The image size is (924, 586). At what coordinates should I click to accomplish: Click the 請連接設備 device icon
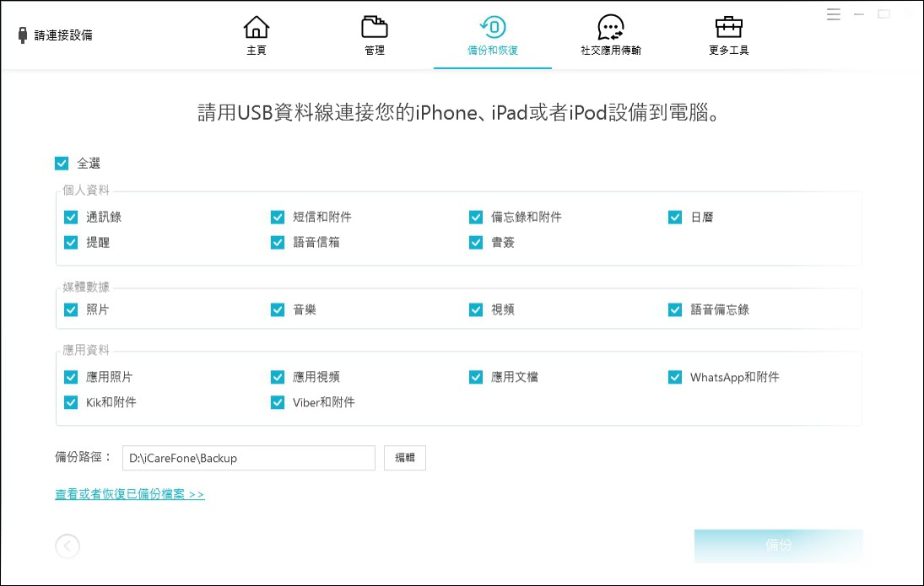(20, 33)
